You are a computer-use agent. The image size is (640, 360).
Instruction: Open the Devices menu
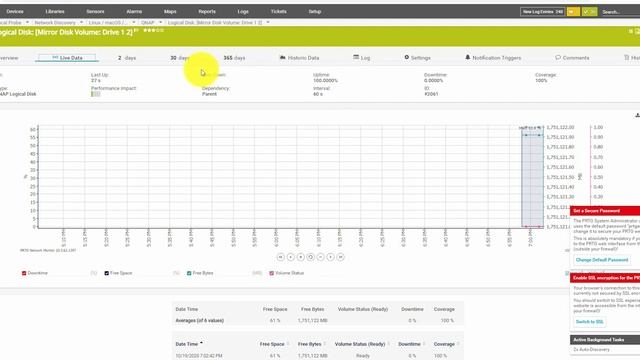click(15, 11)
